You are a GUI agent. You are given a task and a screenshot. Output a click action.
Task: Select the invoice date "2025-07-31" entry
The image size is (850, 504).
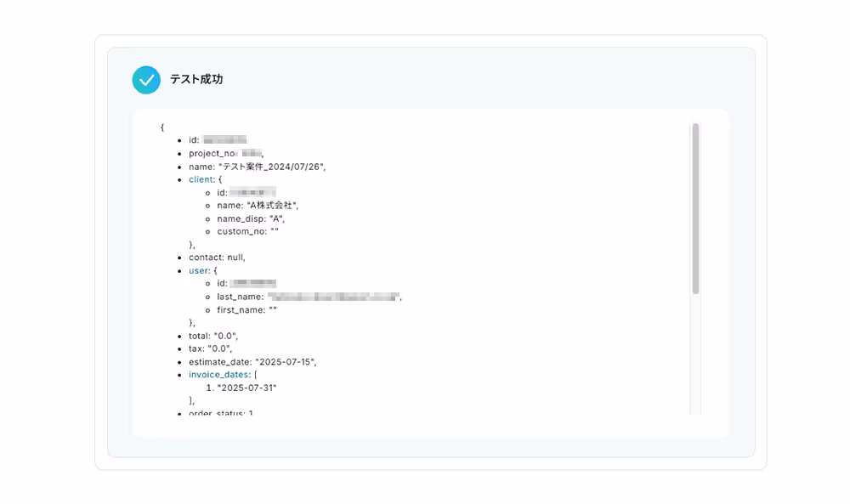point(246,388)
